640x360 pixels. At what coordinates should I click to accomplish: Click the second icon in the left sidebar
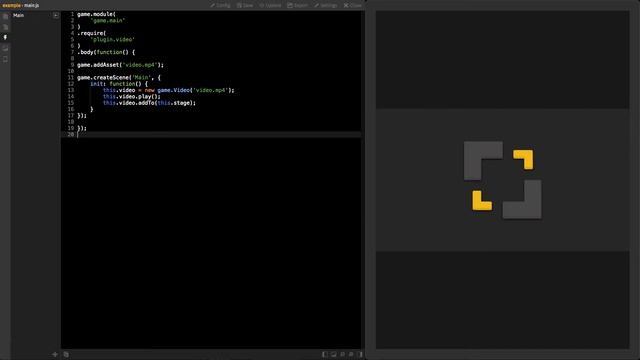pyautogui.click(x=5, y=27)
